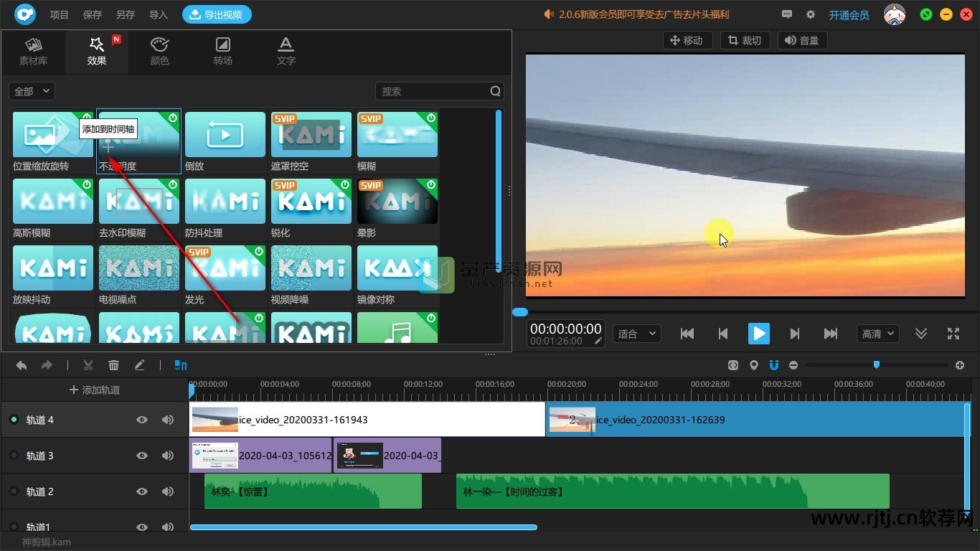Click the timeline zoom slider handle
The image size is (980, 551).
[x=876, y=365]
